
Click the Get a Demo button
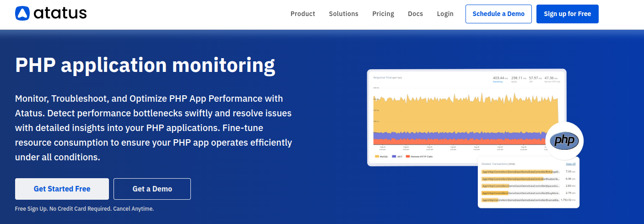pos(152,189)
